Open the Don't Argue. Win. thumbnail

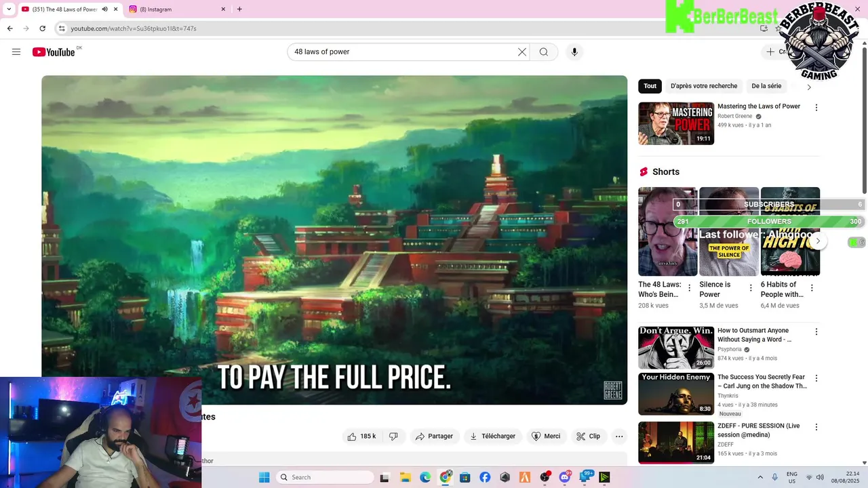pos(676,348)
